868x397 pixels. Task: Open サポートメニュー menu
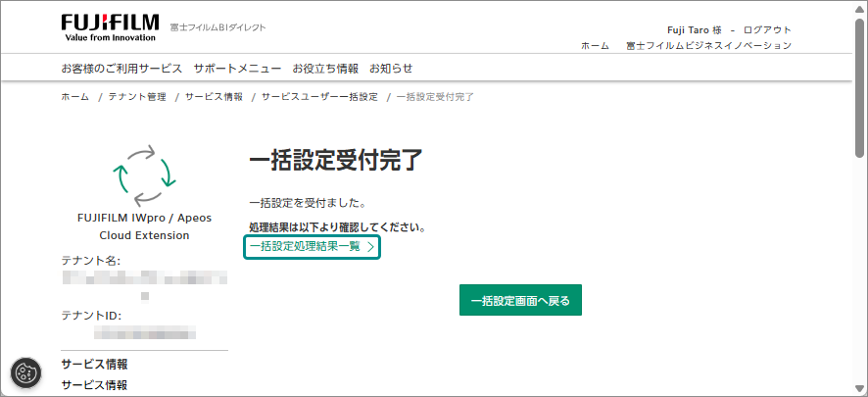coord(237,69)
